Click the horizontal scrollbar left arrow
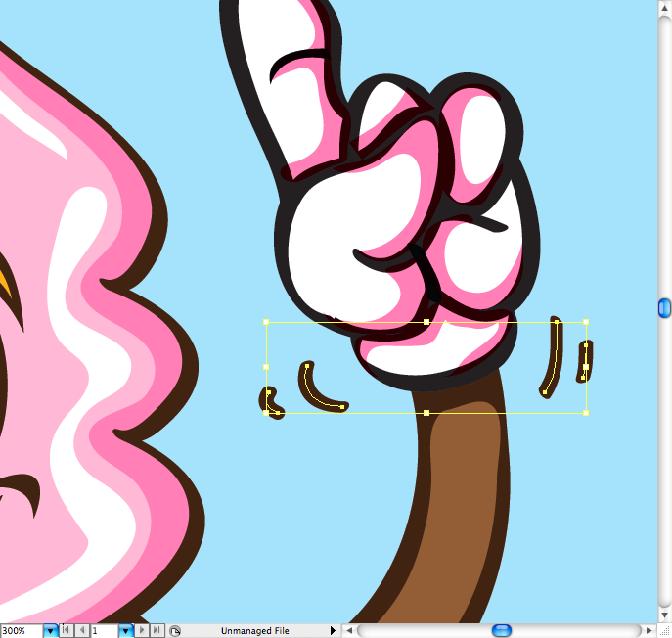Viewport: 672px width, 638px height. tap(349, 631)
